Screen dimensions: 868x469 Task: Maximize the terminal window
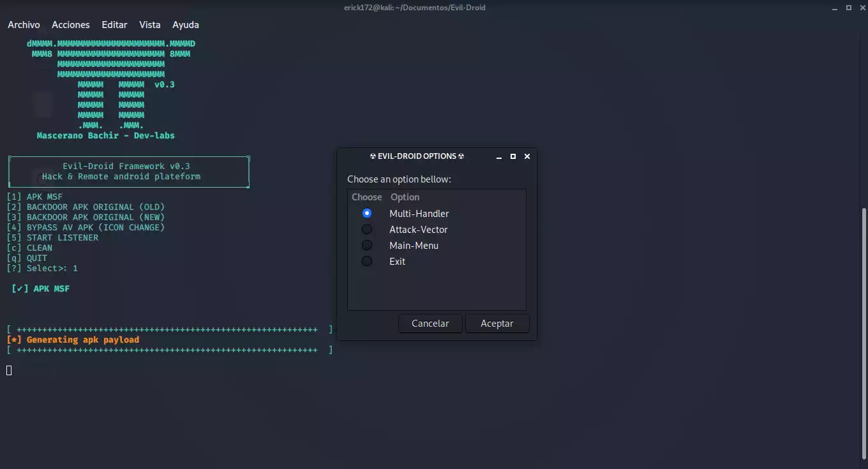(849, 8)
